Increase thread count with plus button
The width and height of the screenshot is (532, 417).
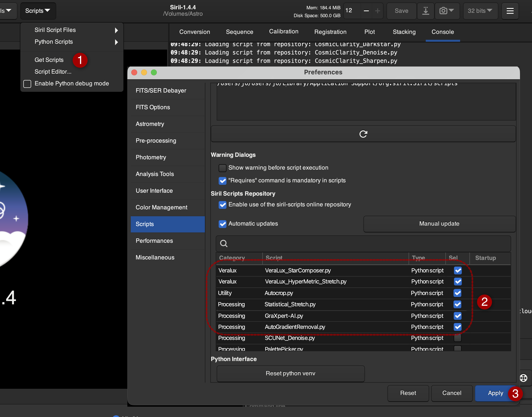(x=377, y=11)
